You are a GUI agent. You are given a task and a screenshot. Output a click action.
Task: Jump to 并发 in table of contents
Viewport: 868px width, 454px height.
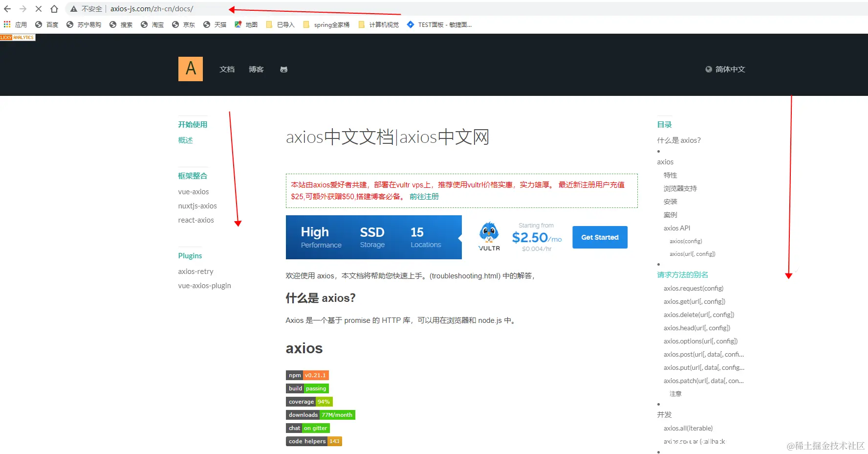point(665,415)
